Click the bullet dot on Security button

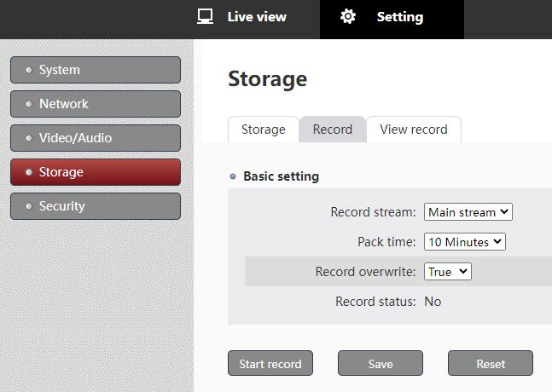[x=29, y=206]
